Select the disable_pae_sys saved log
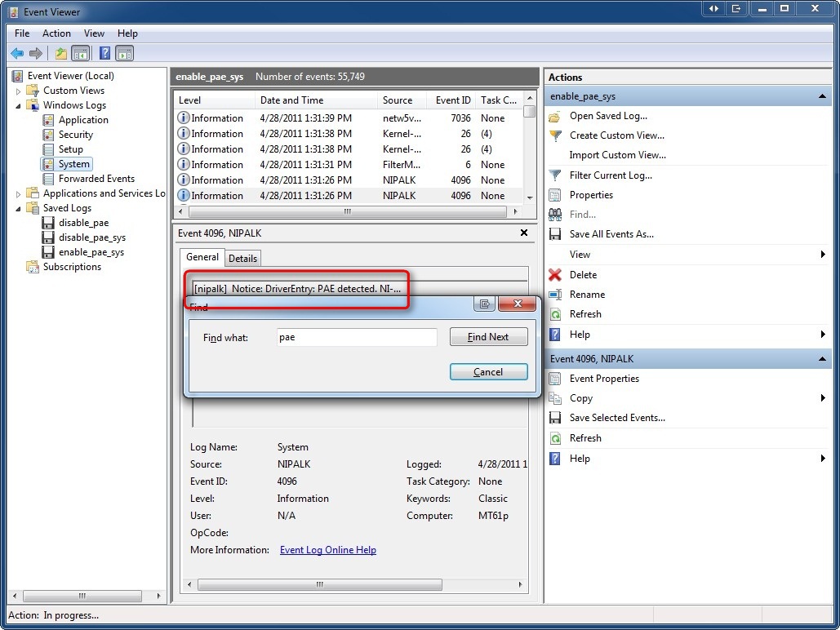 click(x=91, y=237)
